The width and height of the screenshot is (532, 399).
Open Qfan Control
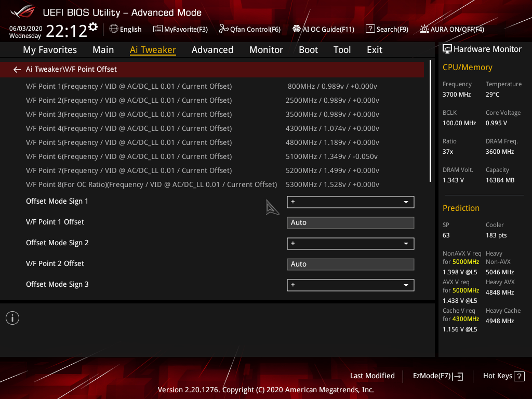pyautogui.click(x=249, y=29)
